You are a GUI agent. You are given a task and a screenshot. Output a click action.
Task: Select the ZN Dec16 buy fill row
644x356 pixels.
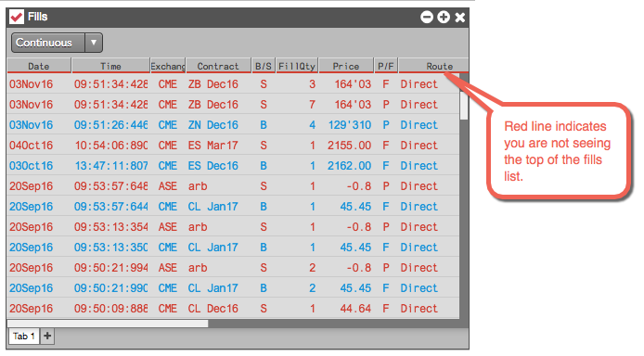pos(233,124)
